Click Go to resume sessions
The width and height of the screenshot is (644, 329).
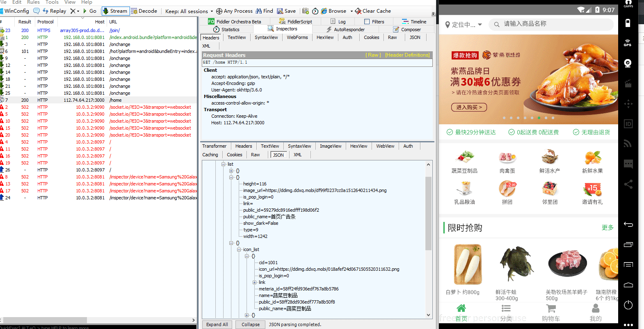click(90, 11)
